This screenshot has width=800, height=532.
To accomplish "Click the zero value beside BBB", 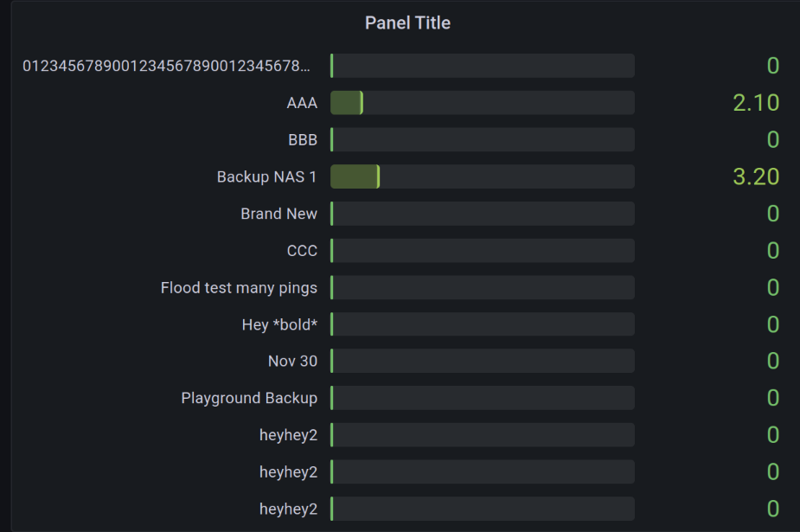I will click(x=773, y=140).
